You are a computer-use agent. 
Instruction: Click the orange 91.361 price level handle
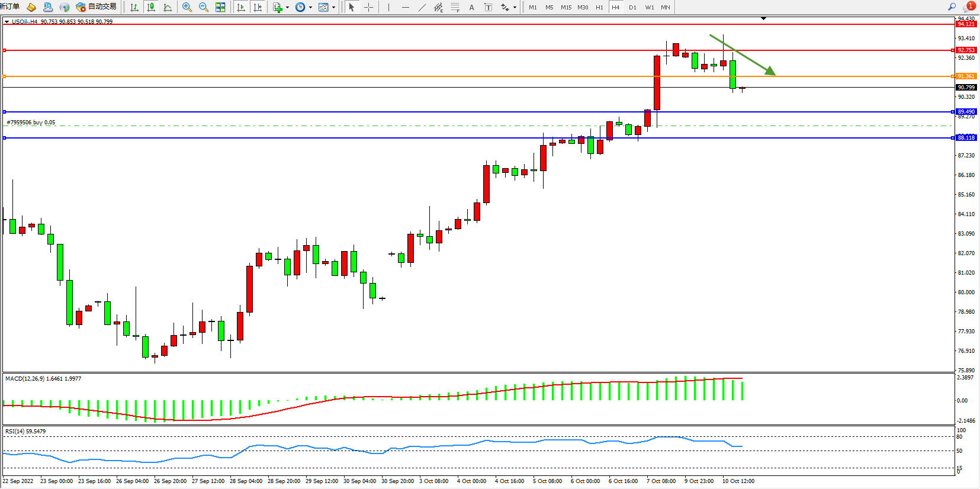point(5,76)
